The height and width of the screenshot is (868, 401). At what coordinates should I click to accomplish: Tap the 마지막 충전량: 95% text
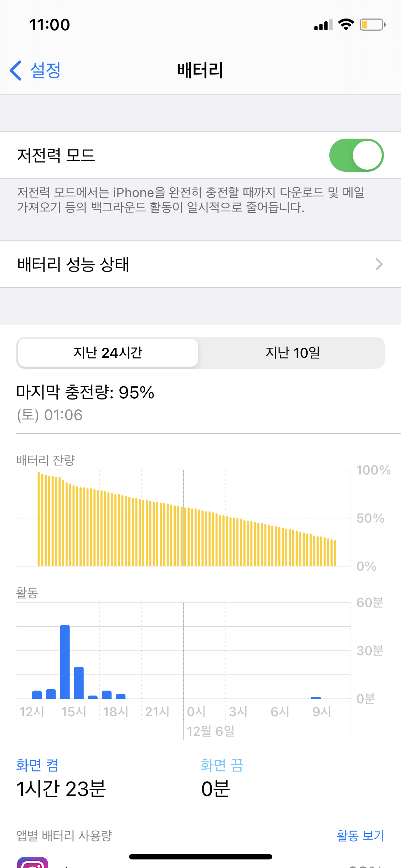[85, 393]
